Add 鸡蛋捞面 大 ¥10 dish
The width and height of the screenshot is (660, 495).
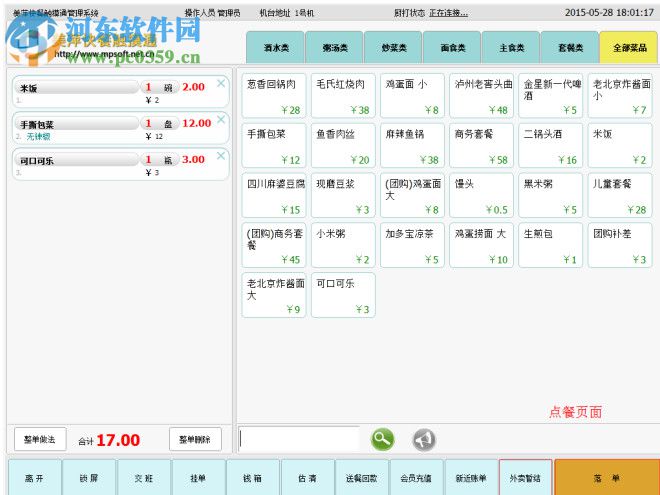[x=482, y=245]
